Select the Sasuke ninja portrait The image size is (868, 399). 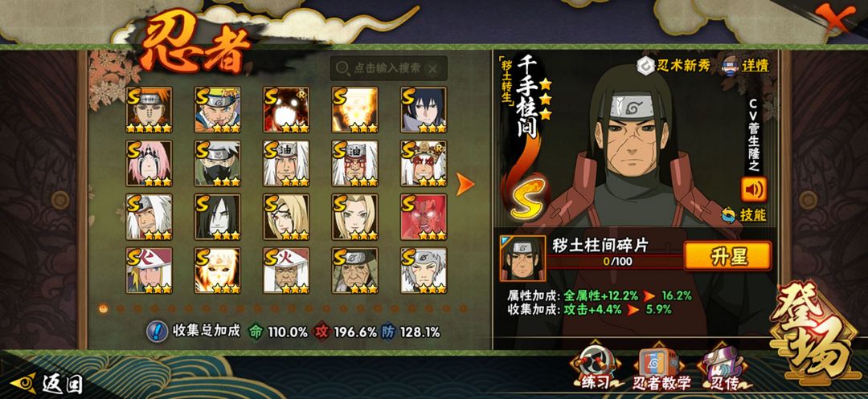click(x=424, y=109)
